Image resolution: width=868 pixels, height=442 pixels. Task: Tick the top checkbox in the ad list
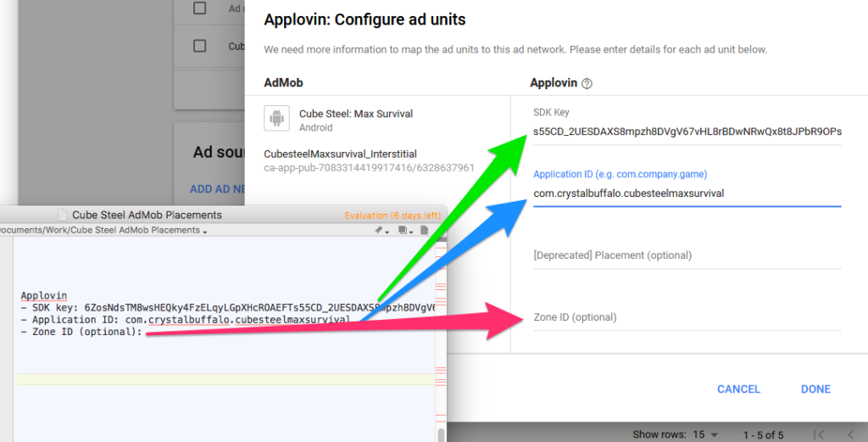(x=200, y=8)
